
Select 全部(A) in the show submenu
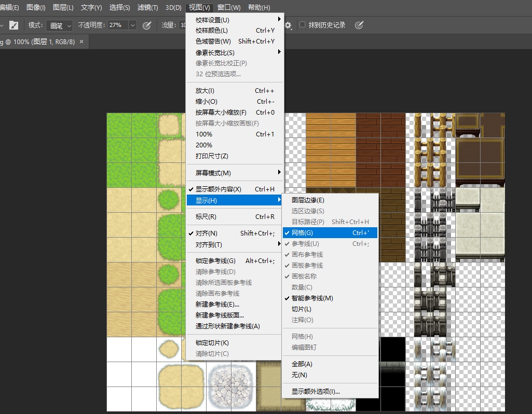(x=330, y=364)
